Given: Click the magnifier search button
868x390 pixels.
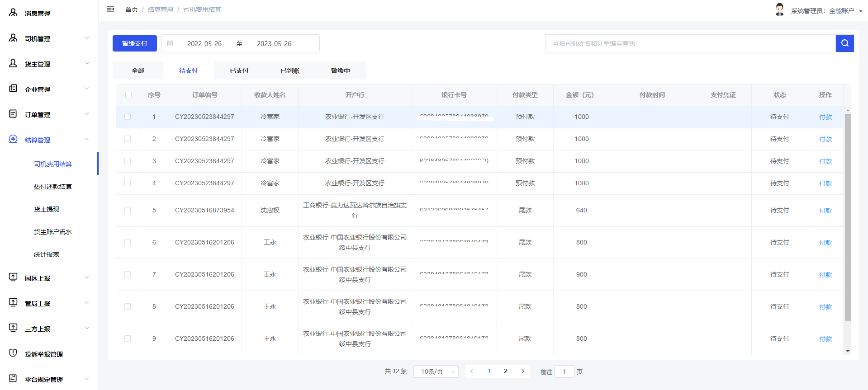Looking at the screenshot, I should pyautogui.click(x=844, y=43).
